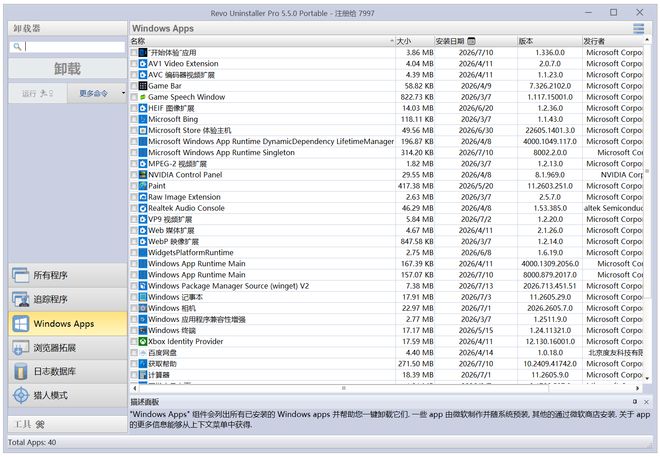Open the 日志数据库 section
660x457 pixels.
point(67,372)
